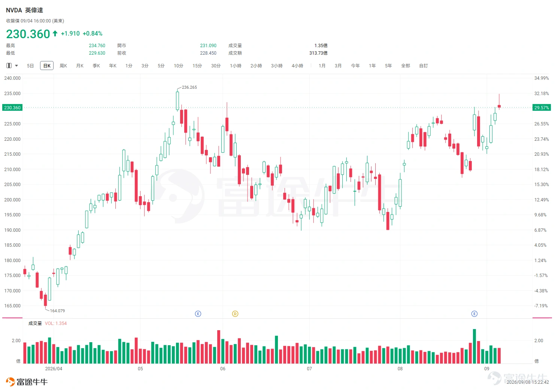This screenshot has width=555, height=392.
Task: Click the VOL: 1.354 indicator readout
Action: coord(56,323)
